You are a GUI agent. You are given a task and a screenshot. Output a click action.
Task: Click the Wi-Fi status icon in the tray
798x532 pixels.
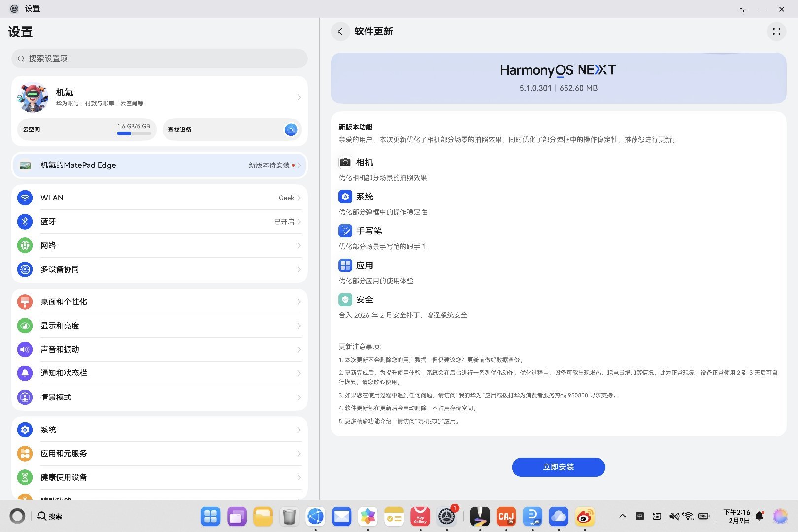[688, 516]
